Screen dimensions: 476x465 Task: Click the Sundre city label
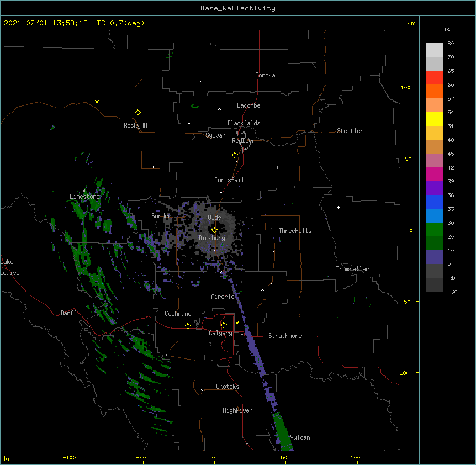coord(161,216)
